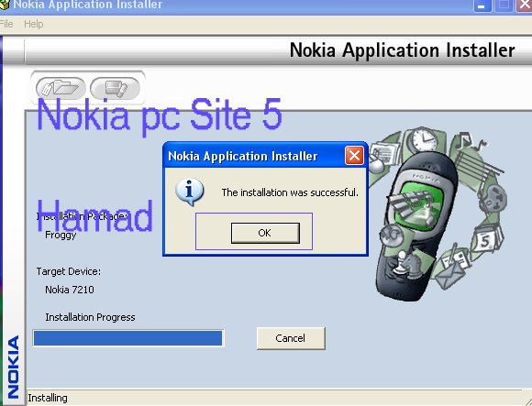Open the File menu
The image size is (532, 406).
(6, 24)
